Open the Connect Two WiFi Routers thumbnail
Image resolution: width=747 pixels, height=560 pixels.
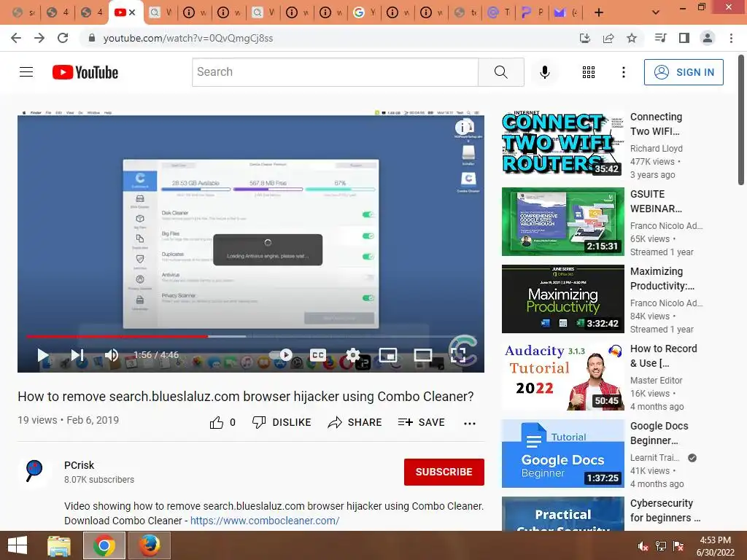click(x=563, y=144)
